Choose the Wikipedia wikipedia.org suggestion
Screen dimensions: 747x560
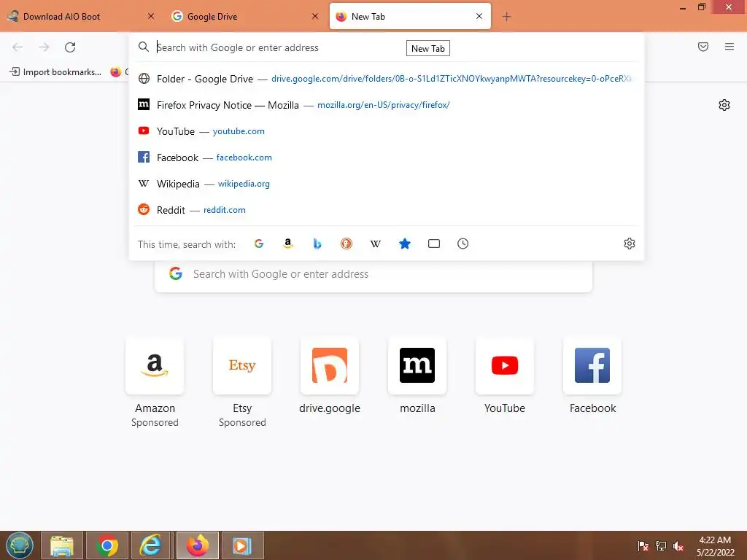pyautogui.click(x=387, y=183)
